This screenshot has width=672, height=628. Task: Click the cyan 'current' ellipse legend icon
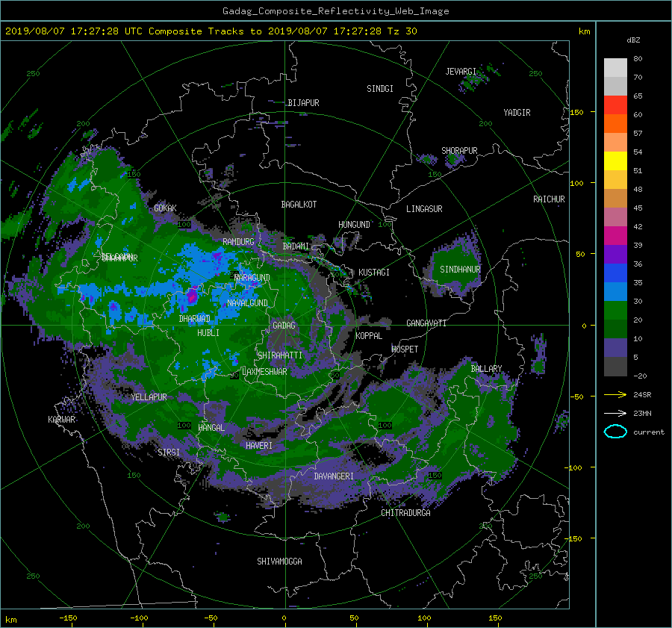coord(615,432)
